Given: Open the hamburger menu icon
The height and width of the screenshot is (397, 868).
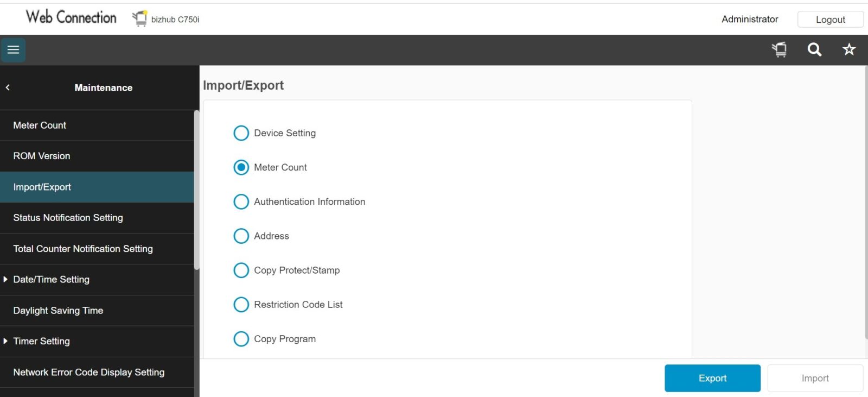Looking at the screenshot, I should tap(13, 50).
